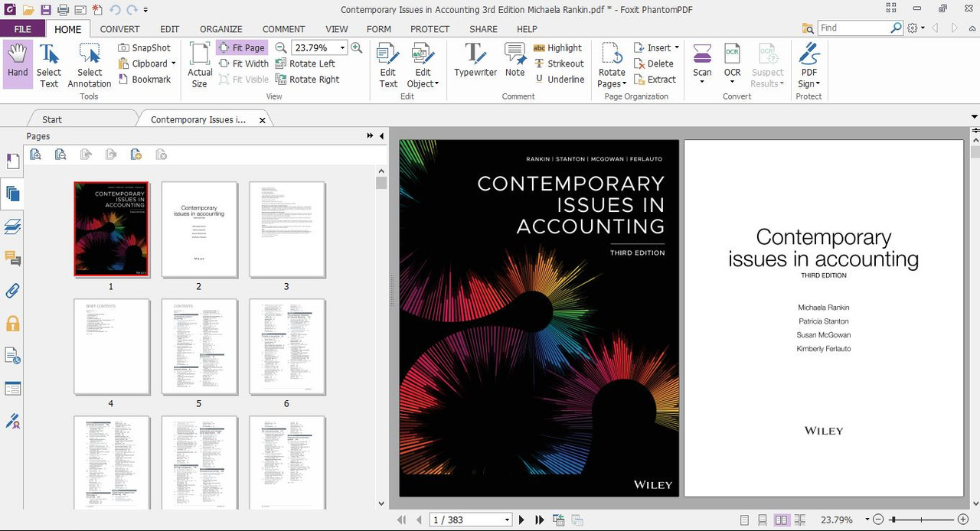Choose the Select Annotation tool
This screenshot has width=980, height=531.
(90, 64)
